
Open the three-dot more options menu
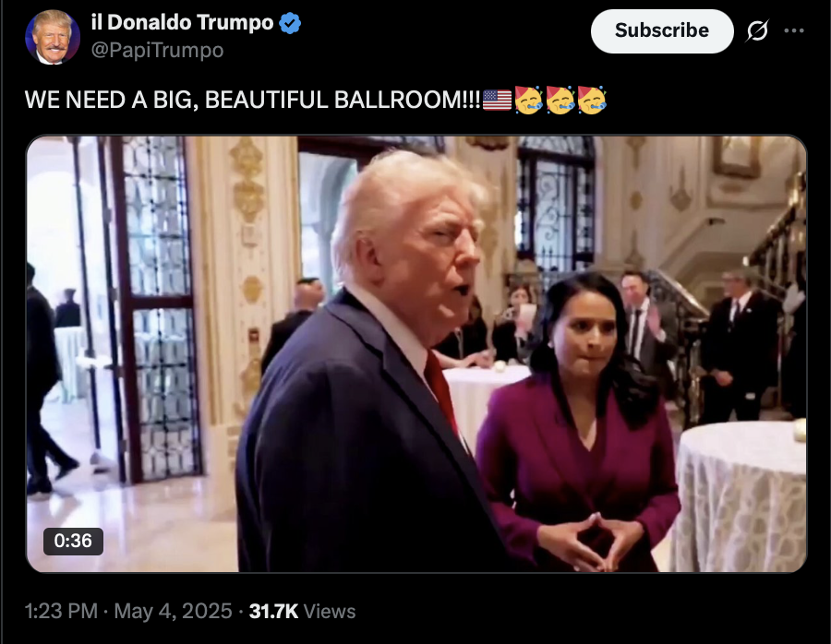[x=794, y=30]
